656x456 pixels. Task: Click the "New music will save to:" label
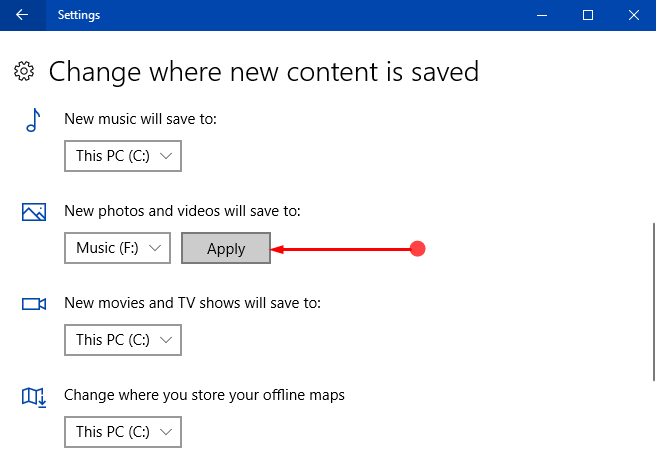point(140,119)
